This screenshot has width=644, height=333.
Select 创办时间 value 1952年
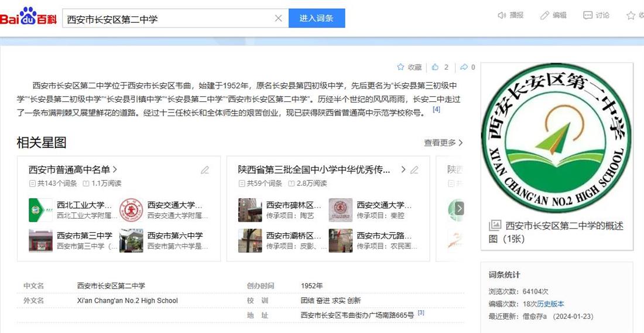click(311, 286)
